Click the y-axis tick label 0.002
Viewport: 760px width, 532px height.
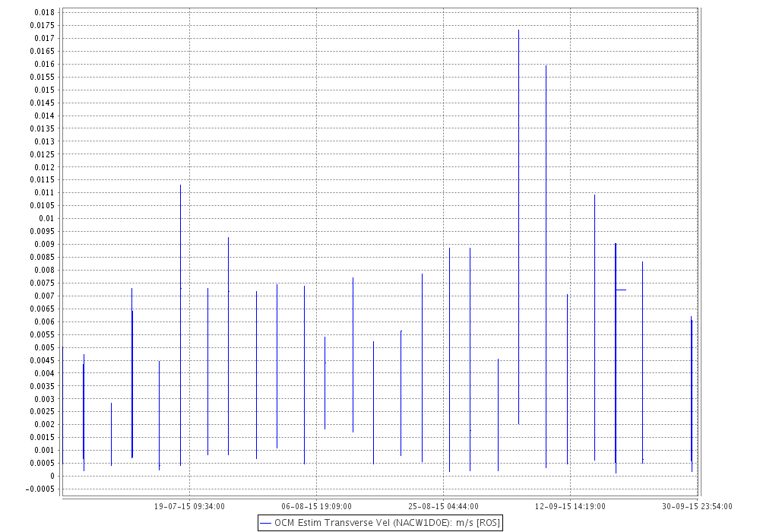coord(45,424)
